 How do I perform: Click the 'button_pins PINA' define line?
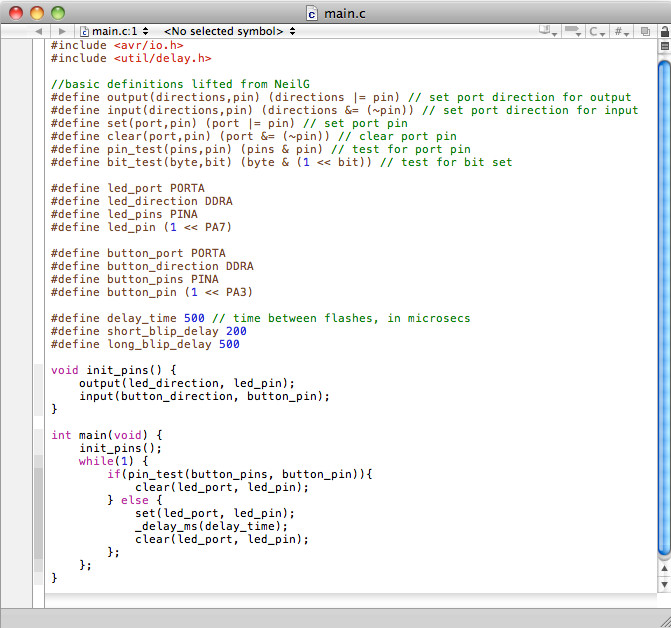coord(135,279)
